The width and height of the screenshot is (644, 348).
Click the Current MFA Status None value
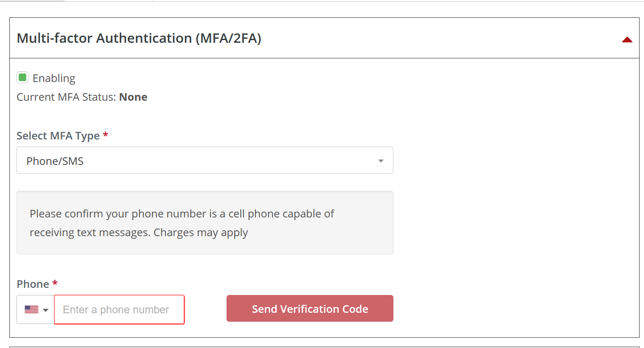(134, 97)
